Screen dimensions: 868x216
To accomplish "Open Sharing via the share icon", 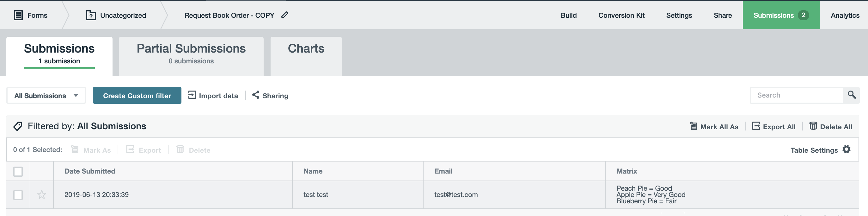I will click(255, 95).
